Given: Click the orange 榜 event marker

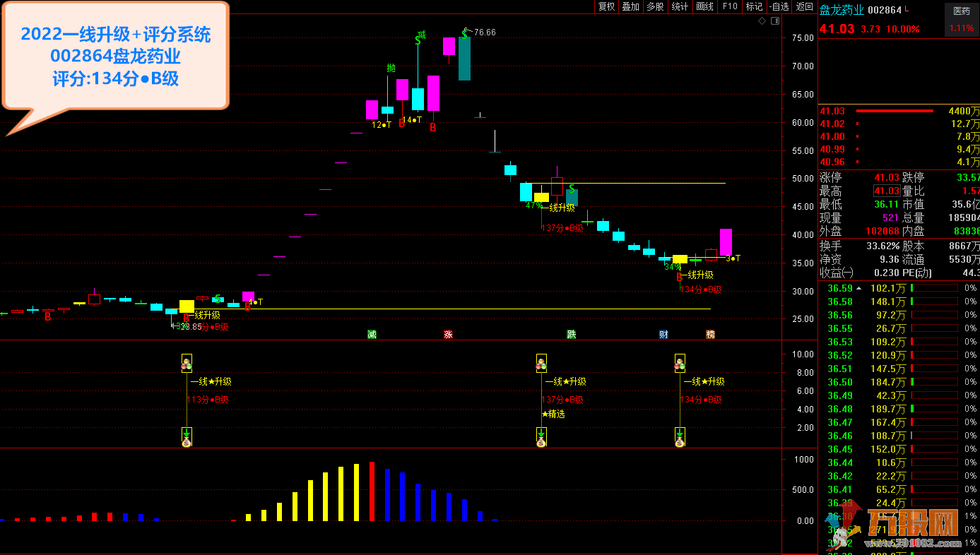Looking at the screenshot, I should click(710, 334).
